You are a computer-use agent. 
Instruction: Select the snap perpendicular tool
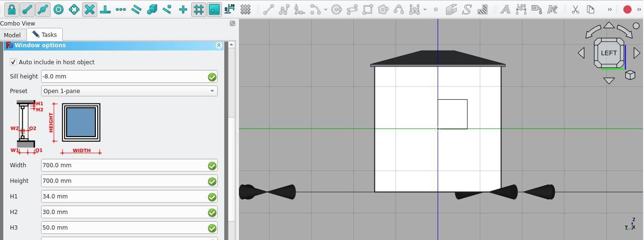pyautogui.click(x=105, y=9)
